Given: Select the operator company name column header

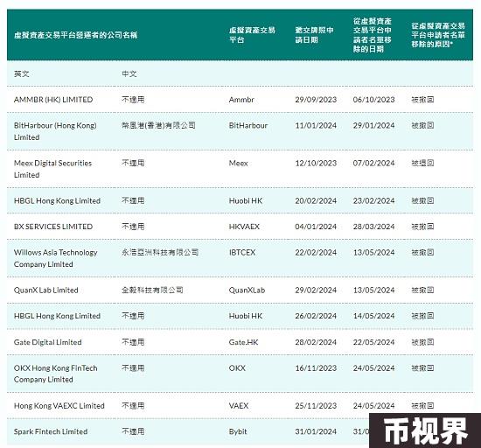Looking at the screenshot, I should point(75,35).
